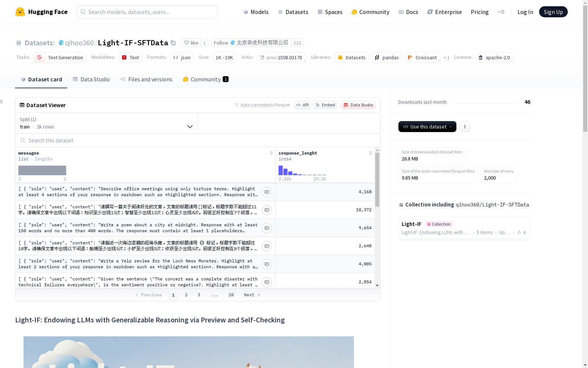Open the row viewer icon for the concert sentiment row

click(x=267, y=282)
